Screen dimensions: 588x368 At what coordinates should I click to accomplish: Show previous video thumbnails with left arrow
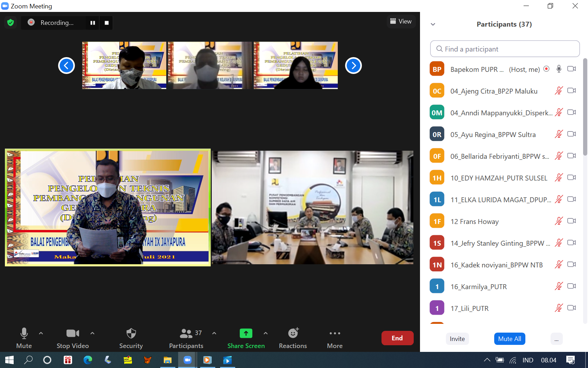66,66
